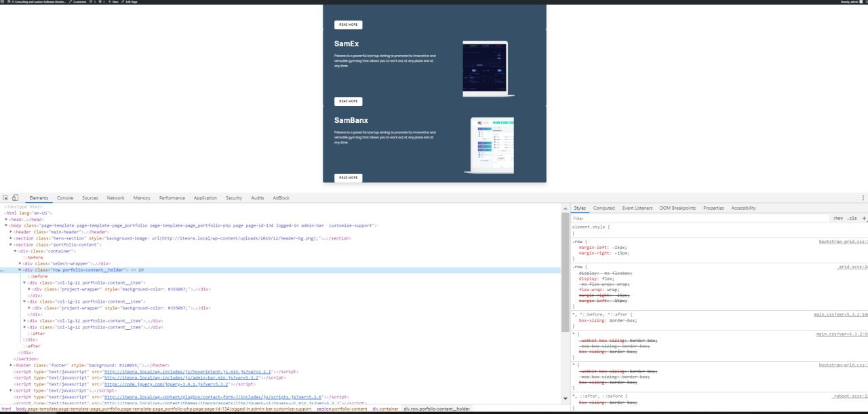Open the DevTools three-dot menu
868x414 pixels.
[863, 197]
